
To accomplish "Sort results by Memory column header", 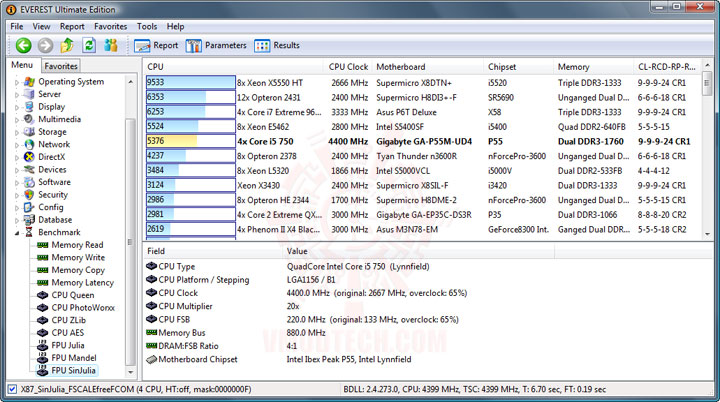I will coord(594,67).
